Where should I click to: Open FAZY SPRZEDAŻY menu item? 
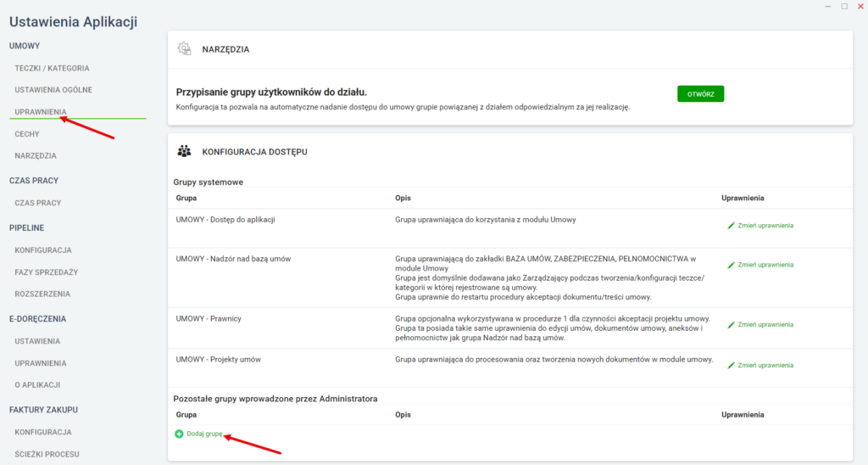coord(47,272)
